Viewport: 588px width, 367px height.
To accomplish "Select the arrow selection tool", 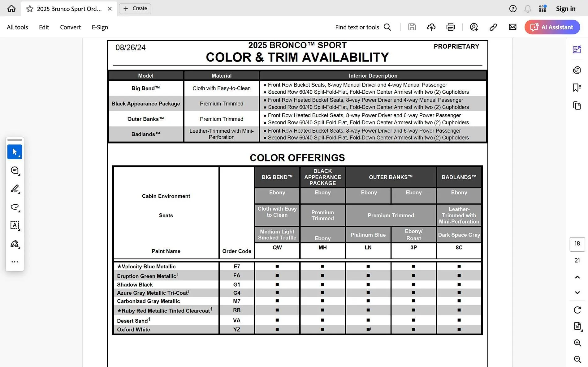I will [15, 152].
